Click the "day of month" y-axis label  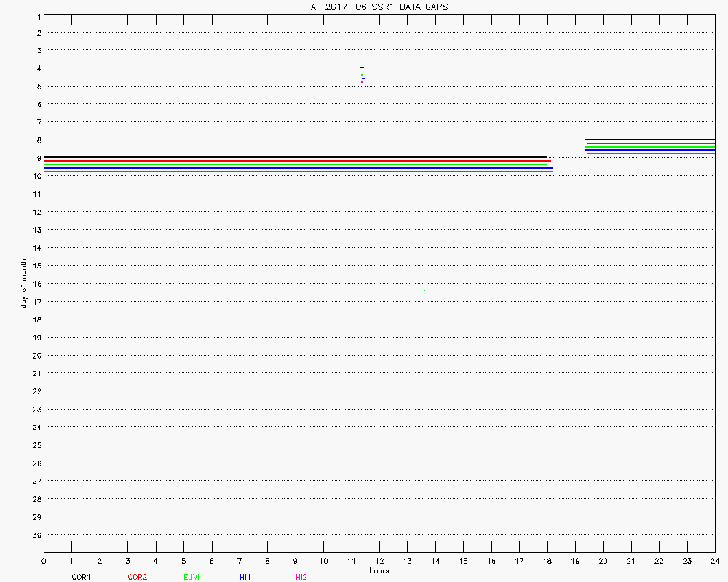coord(23,283)
